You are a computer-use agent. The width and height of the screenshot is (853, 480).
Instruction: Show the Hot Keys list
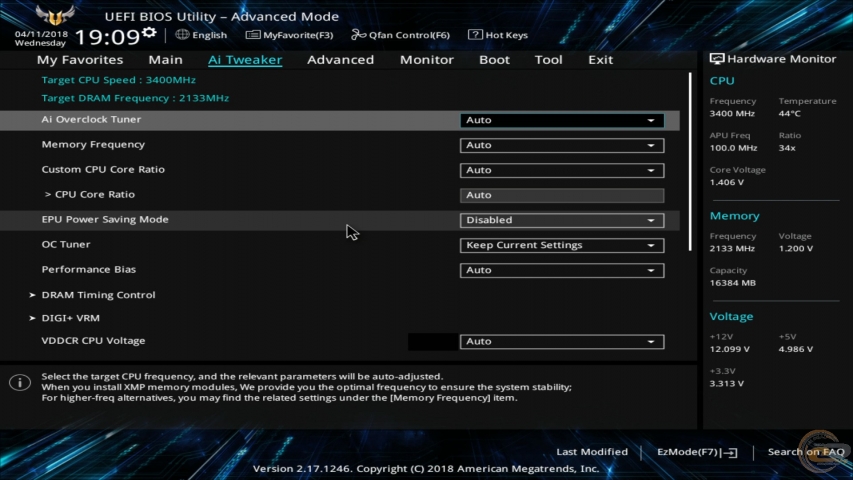click(x=498, y=35)
